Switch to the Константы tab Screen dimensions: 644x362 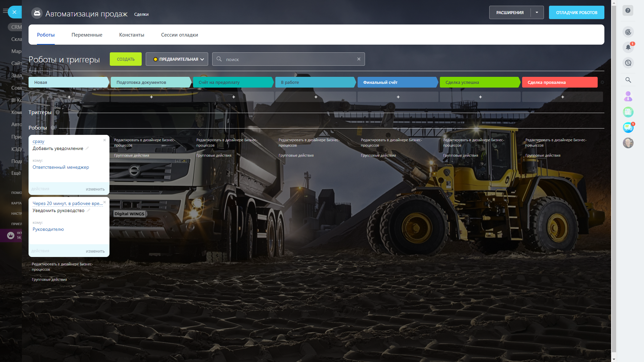point(132,35)
